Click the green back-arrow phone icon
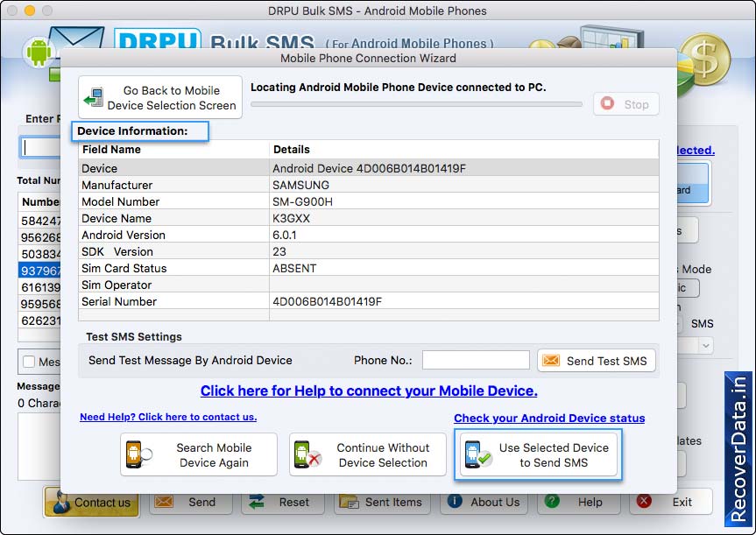Image resolution: width=756 pixels, height=535 pixels. (x=94, y=98)
